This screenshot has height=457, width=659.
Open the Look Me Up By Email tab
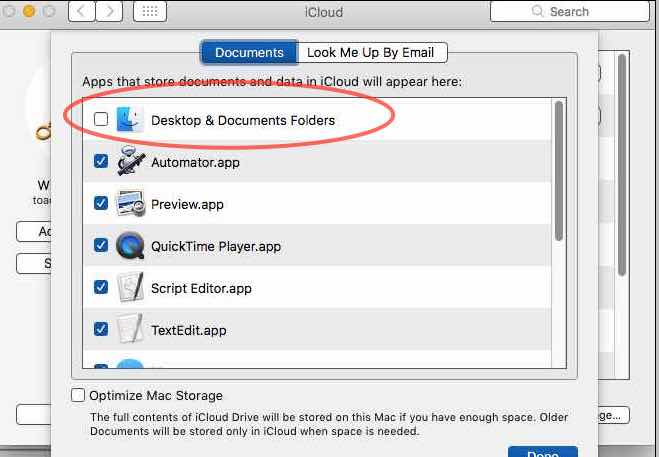tap(372, 53)
